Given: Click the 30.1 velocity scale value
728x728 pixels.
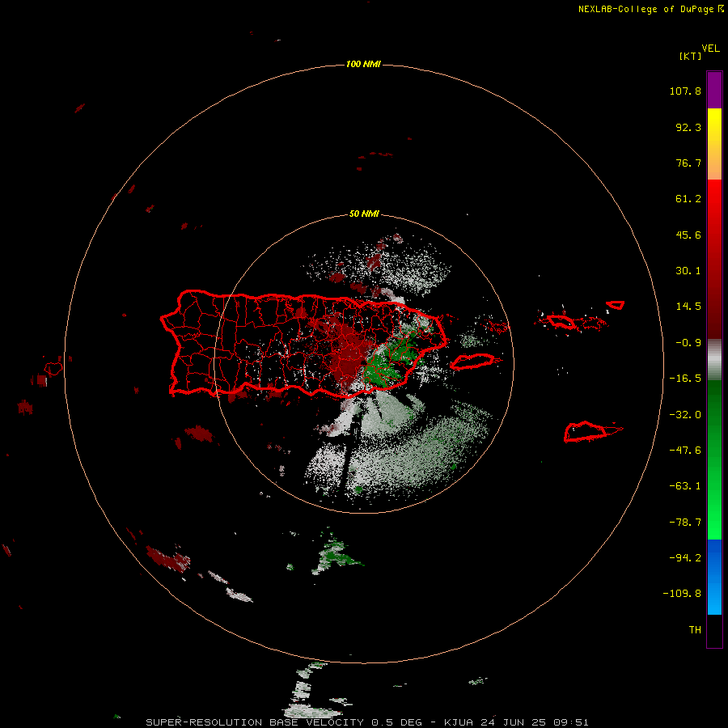Looking at the screenshot, I should 688,271.
